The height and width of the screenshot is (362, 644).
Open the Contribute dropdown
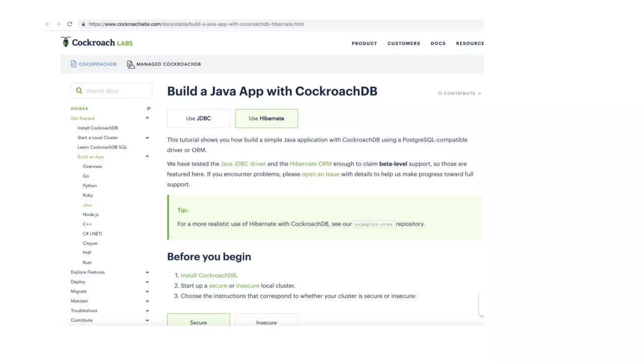pos(459,93)
